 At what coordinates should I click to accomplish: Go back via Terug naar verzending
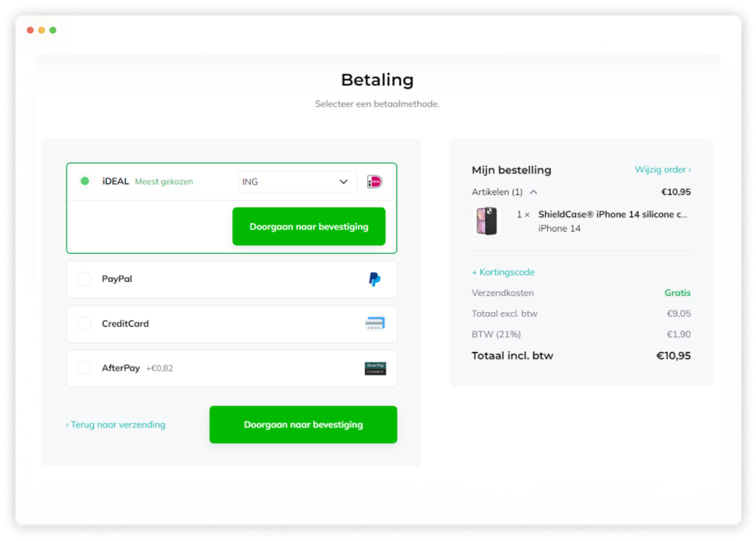pos(116,425)
